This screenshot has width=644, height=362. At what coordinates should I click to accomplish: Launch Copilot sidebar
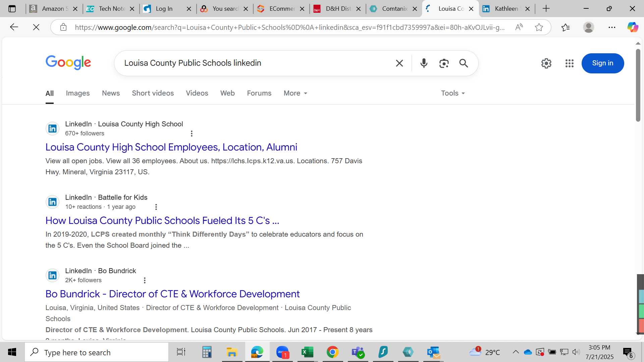click(x=633, y=27)
